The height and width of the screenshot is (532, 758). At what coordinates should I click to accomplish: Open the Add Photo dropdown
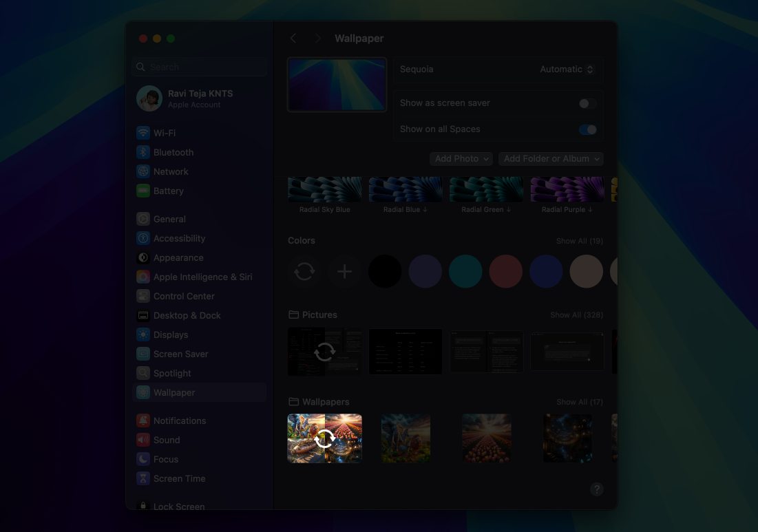(461, 158)
